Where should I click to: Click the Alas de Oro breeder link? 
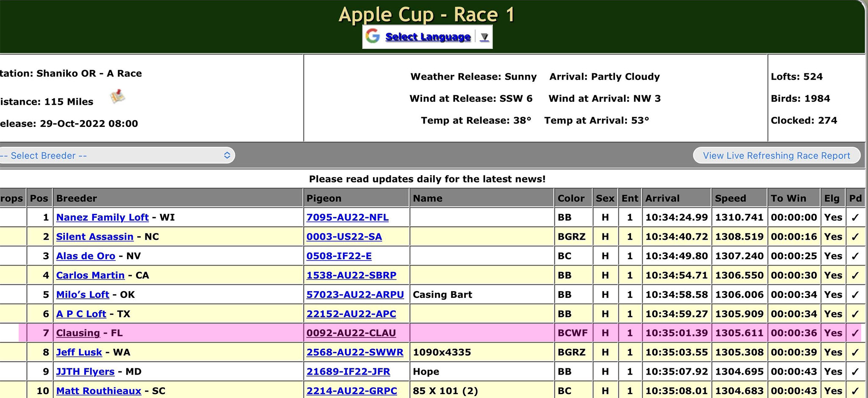[x=86, y=256]
